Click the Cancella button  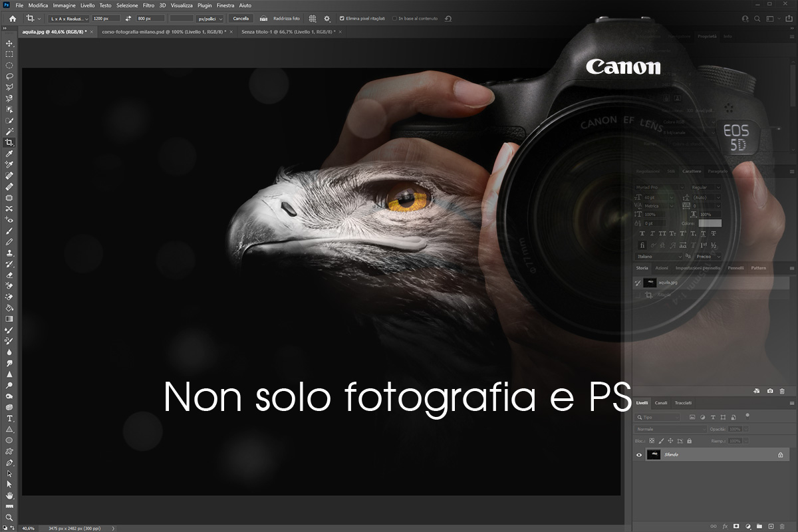[x=241, y=19]
